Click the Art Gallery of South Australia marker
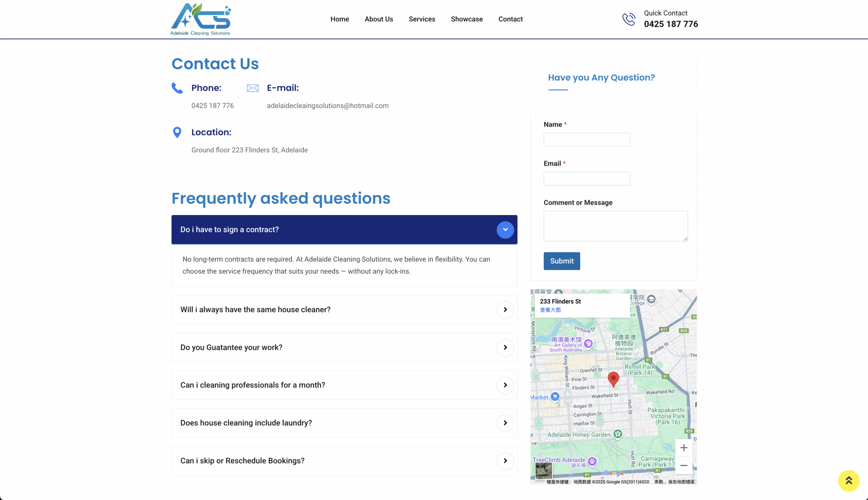 pyautogui.click(x=588, y=343)
